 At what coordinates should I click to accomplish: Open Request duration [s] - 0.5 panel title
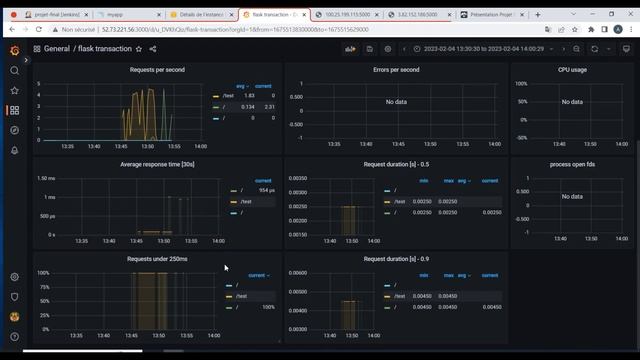coord(396,164)
